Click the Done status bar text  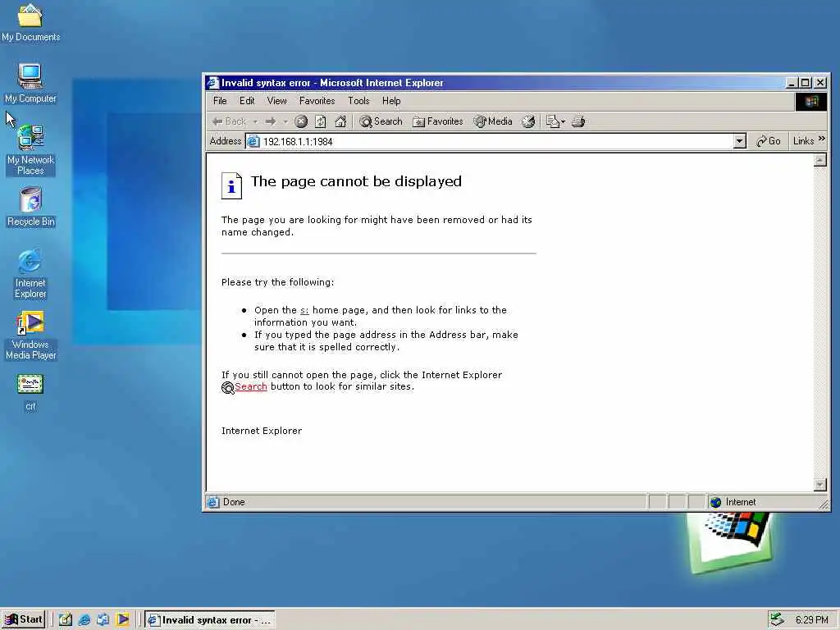(234, 502)
